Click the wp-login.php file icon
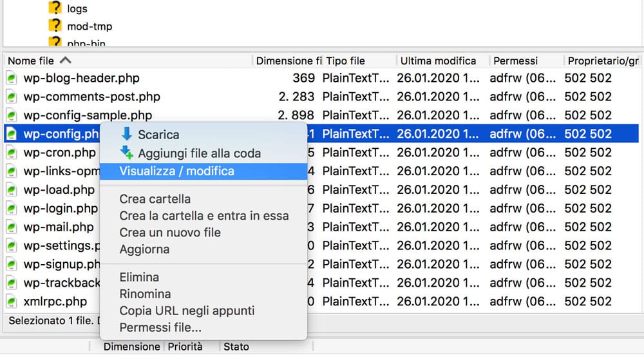The height and width of the screenshot is (364, 644). [x=12, y=209]
